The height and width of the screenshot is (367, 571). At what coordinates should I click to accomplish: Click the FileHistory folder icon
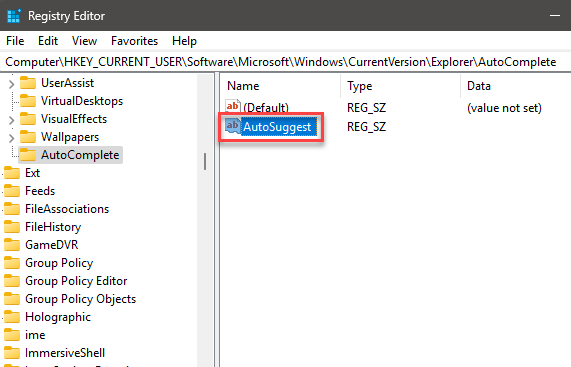(12, 227)
